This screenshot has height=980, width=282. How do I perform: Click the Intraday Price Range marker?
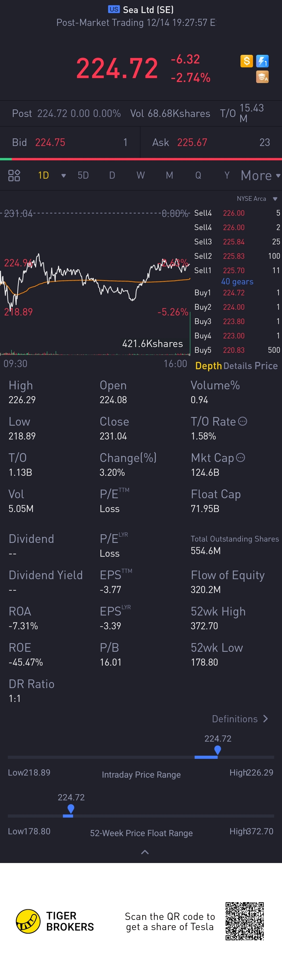point(217,750)
